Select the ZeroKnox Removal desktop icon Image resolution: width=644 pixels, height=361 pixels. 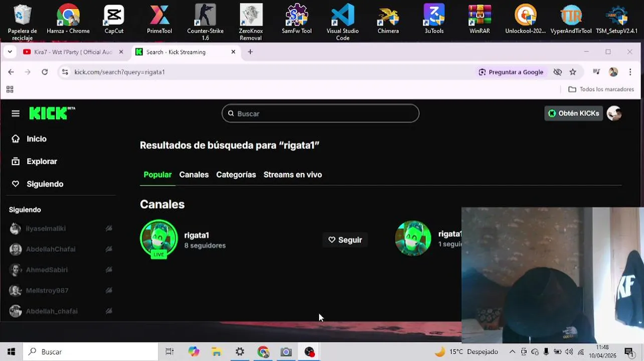(251, 23)
